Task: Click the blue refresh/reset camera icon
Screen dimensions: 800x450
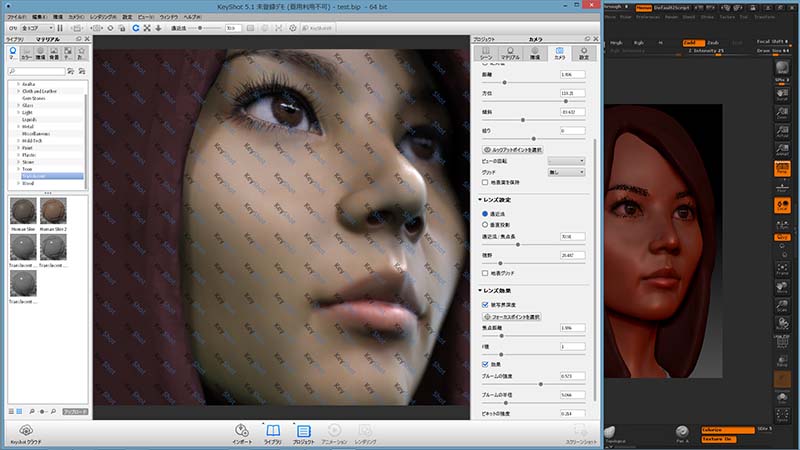Action: [136, 28]
